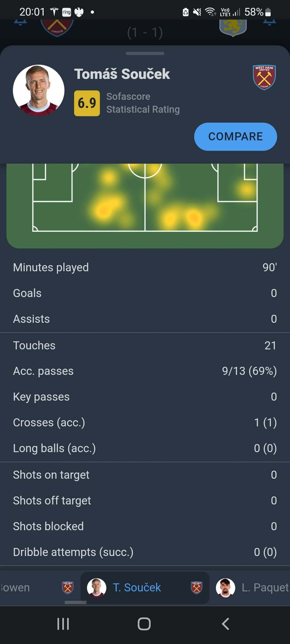
Task: Open the Android recent apps button
Action: pos(63,624)
